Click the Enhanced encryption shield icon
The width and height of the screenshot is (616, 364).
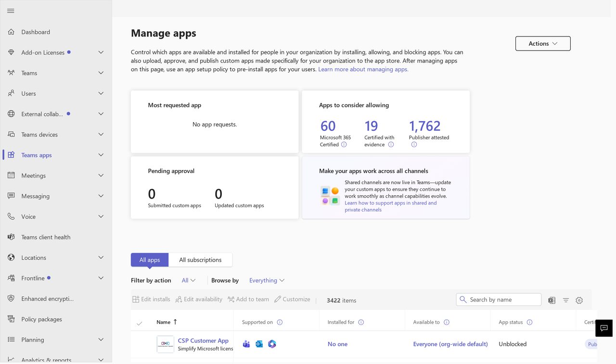(x=11, y=299)
